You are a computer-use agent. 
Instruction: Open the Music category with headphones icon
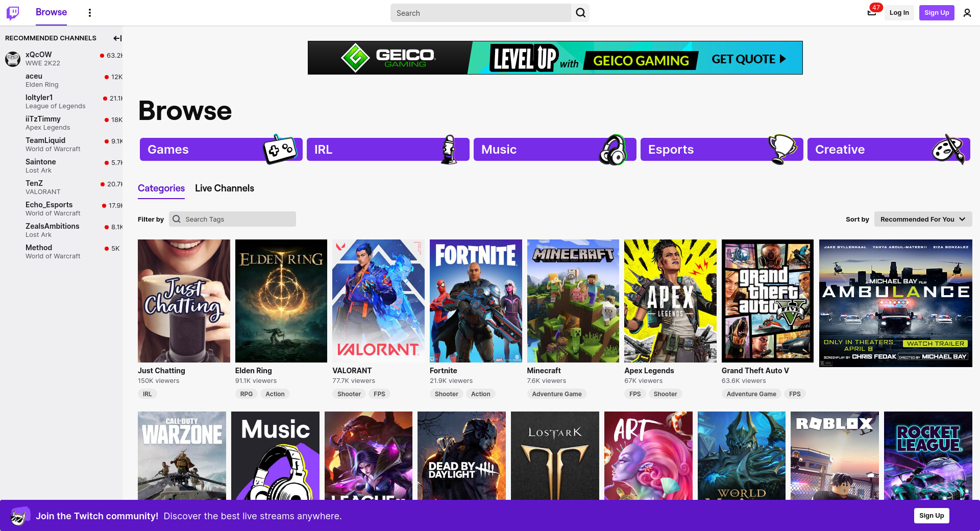point(555,150)
